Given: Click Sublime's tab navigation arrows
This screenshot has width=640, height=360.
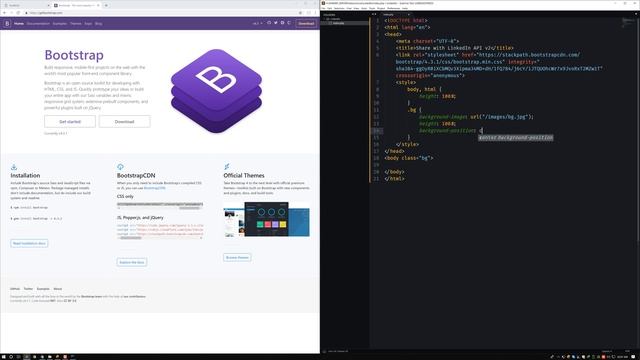Looking at the screenshot, I should pyautogui.click(x=374, y=14).
